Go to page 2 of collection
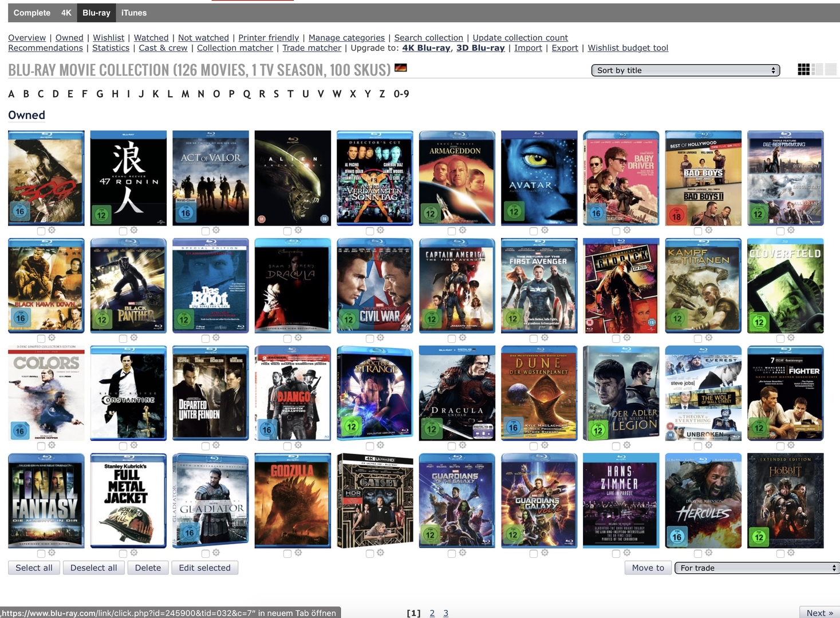The image size is (840, 618). (432, 613)
